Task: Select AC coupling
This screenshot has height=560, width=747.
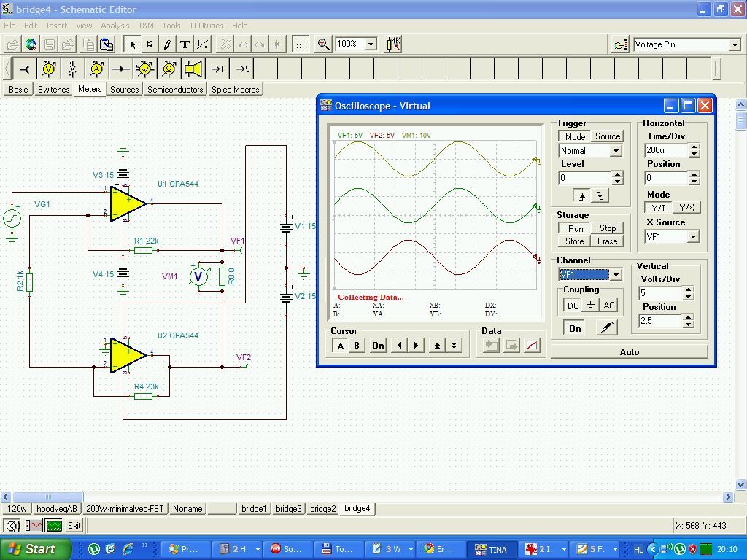Action: (x=609, y=306)
